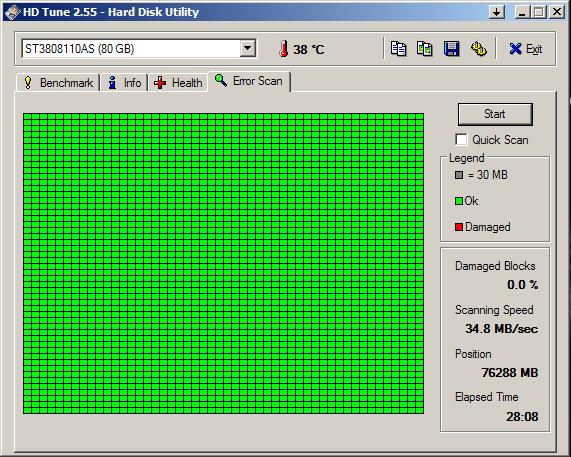Click the floppy disk save icon
This screenshot has height=457, width=571.
pyautogui.click(x=452, y=48)
